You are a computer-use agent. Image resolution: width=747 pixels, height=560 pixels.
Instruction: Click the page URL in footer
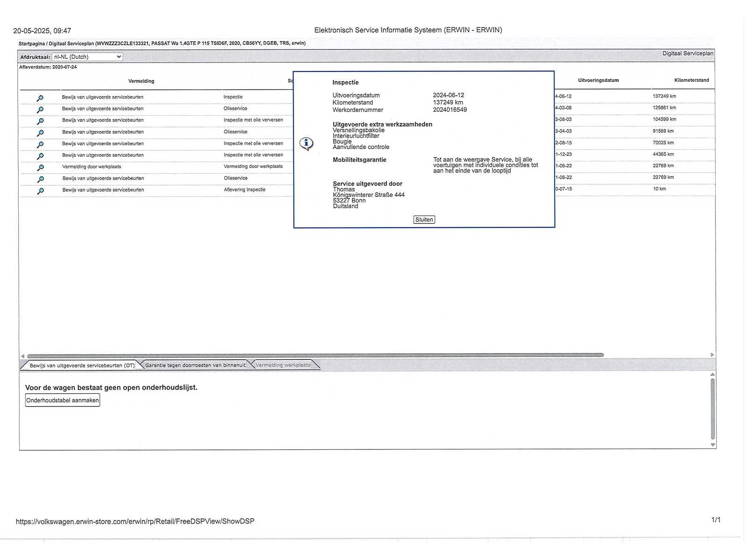click(x=135, y=521)
